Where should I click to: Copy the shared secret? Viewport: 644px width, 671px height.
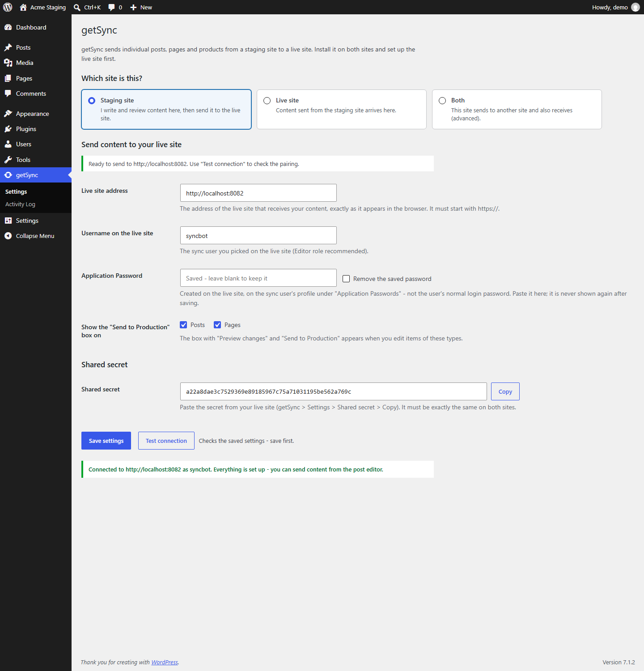[x=505, y=391]
